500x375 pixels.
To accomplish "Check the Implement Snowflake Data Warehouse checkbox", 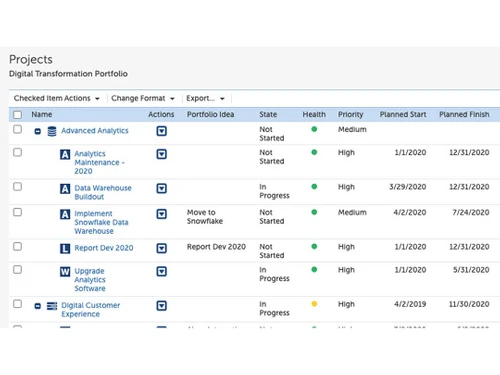I will click(x=17, y=212).
